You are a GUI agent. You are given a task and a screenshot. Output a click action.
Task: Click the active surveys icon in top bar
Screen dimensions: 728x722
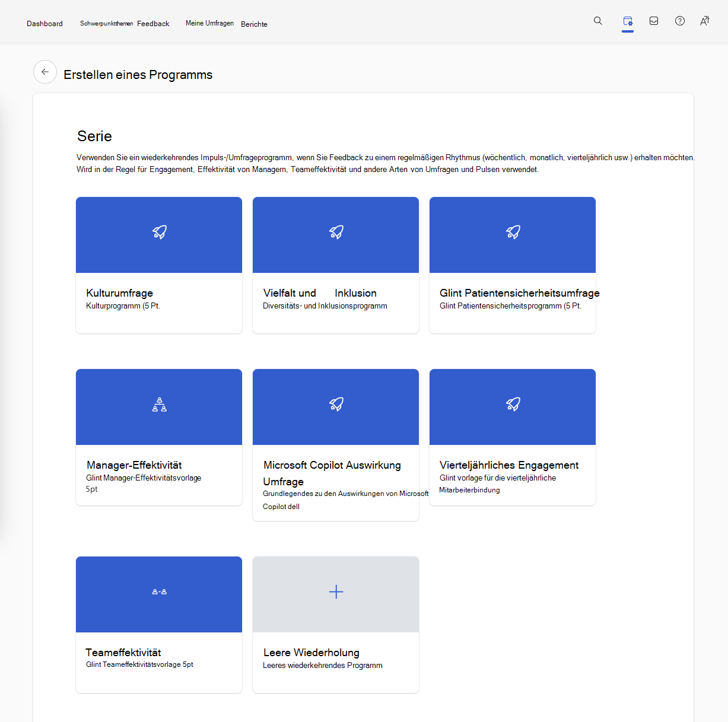(x=627, y=21)
